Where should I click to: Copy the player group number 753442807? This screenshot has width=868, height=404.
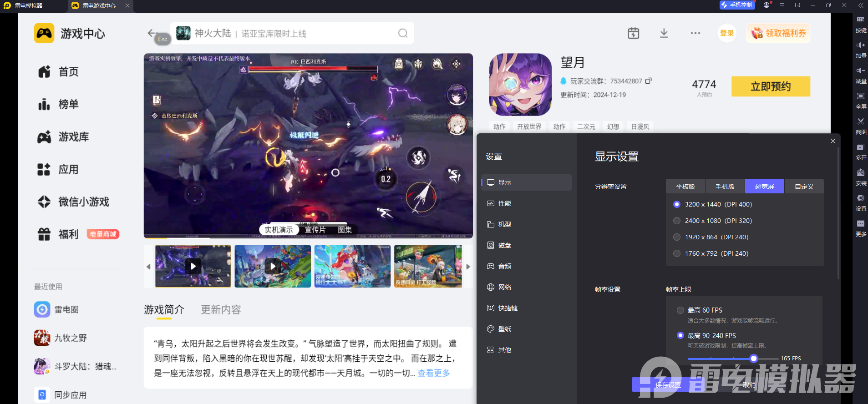click(649, 81)
